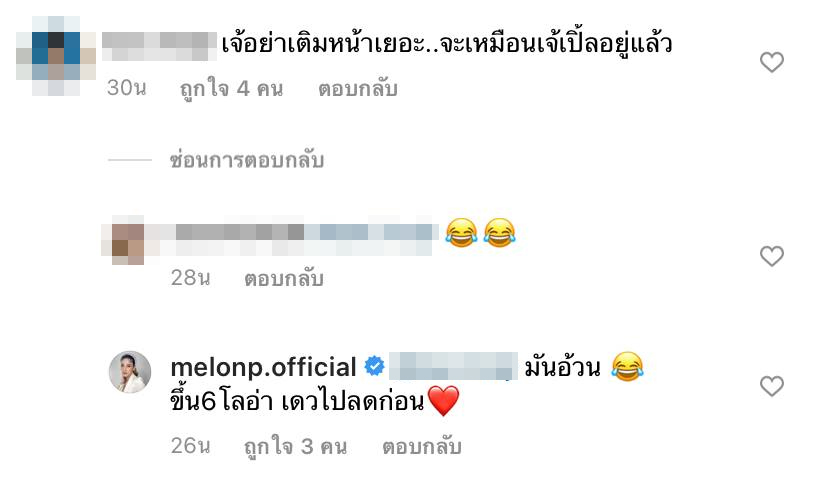Viewport: 828px width, 482px height.
Task: View who liked via ถูกใจ 3 คน
Action: click(x=295, y=447)
